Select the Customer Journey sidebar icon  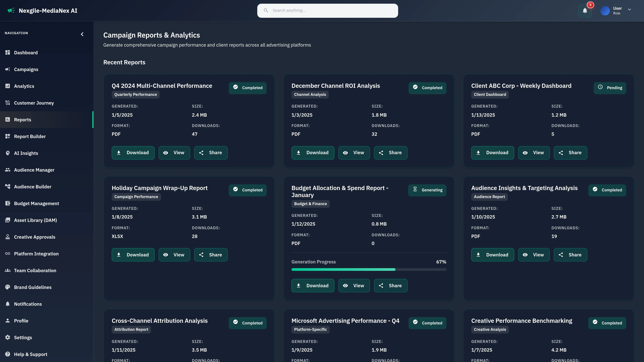(8, 103)
